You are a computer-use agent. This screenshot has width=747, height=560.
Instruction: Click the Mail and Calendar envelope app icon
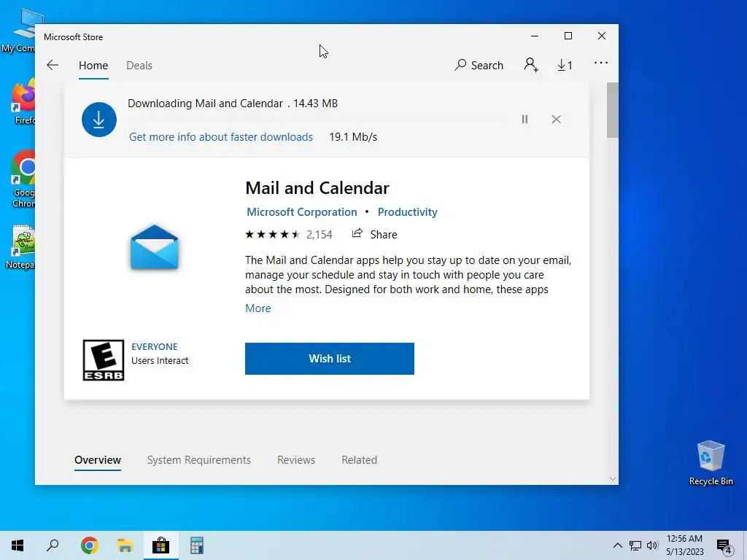tap(155, 247)
